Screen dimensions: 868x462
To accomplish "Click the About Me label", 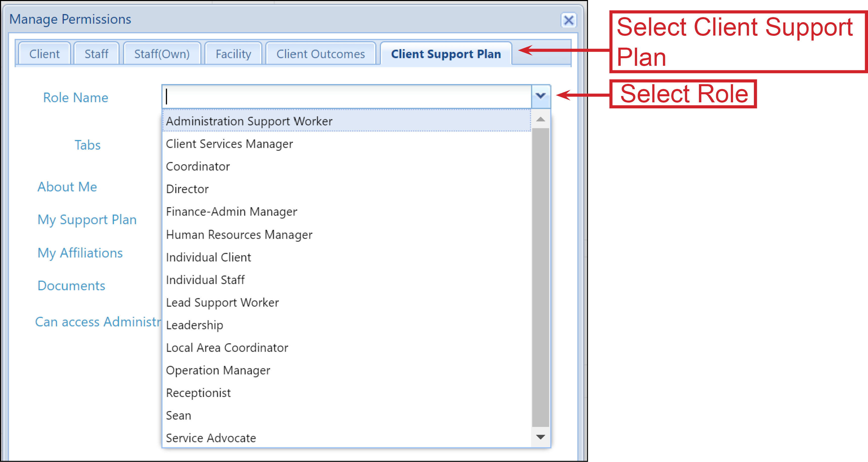I will [x=67, y=187].
